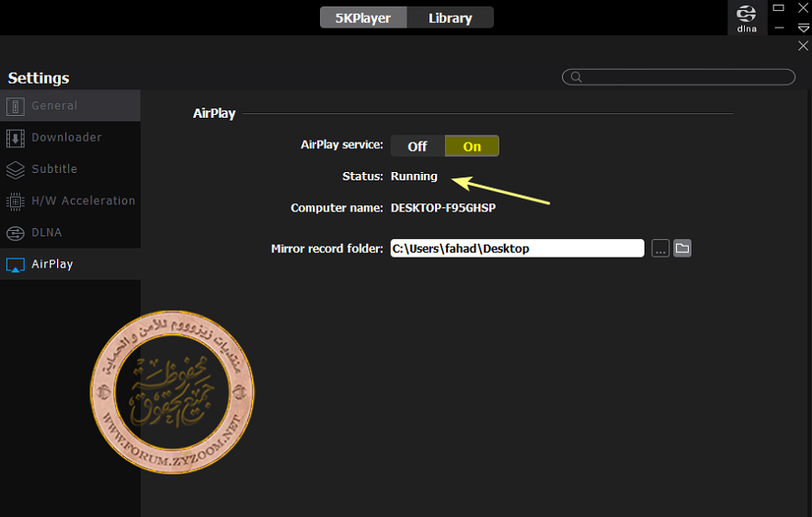Image resolution: width=812 pixels, height=517 pixels.
Task: Click the DLNA icon in title bar
Action: 746,17
